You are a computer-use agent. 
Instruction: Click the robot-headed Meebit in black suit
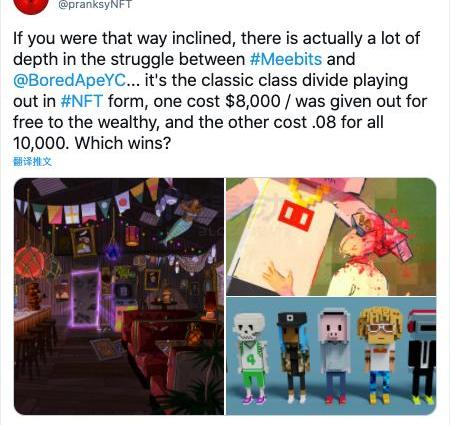coord(422,357)
